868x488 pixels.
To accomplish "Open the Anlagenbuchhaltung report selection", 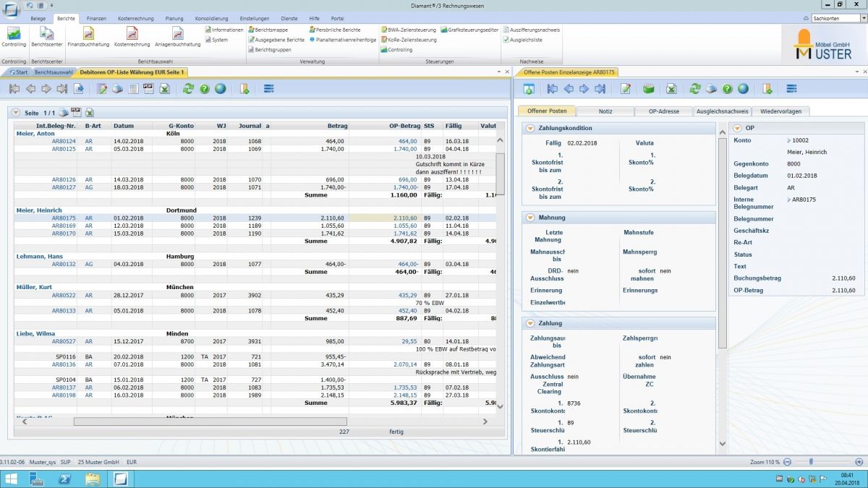I will coord(177,37).
